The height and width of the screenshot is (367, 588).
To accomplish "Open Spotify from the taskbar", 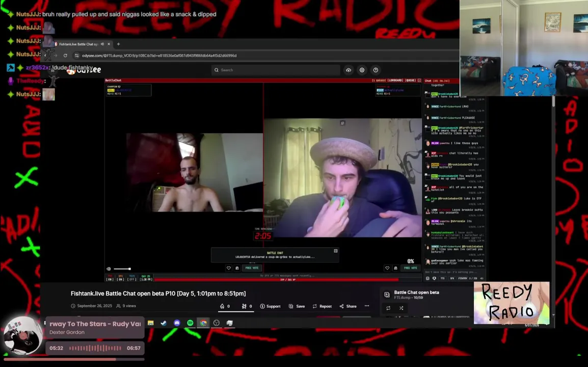I will click(190, 323).
